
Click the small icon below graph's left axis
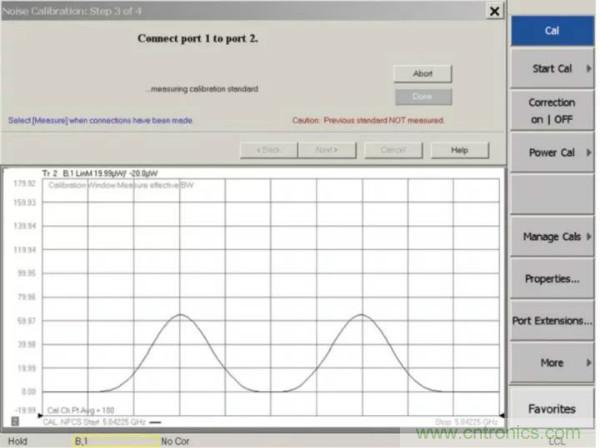point(13,420)
